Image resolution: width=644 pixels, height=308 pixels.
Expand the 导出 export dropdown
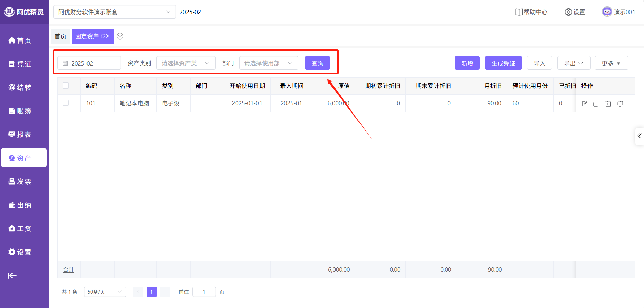[573, 63]
